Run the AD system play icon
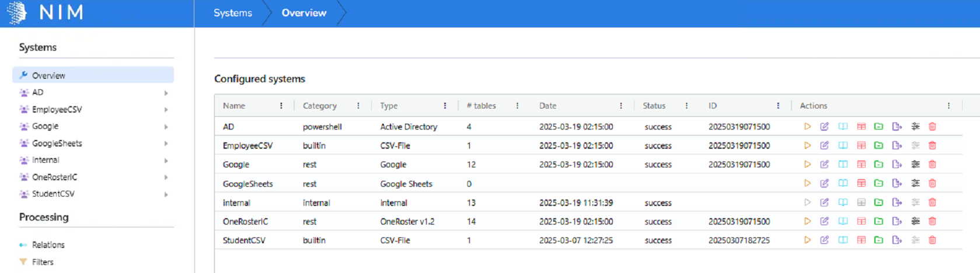This screenshot has height=273, width=980. tap(807, 127)
